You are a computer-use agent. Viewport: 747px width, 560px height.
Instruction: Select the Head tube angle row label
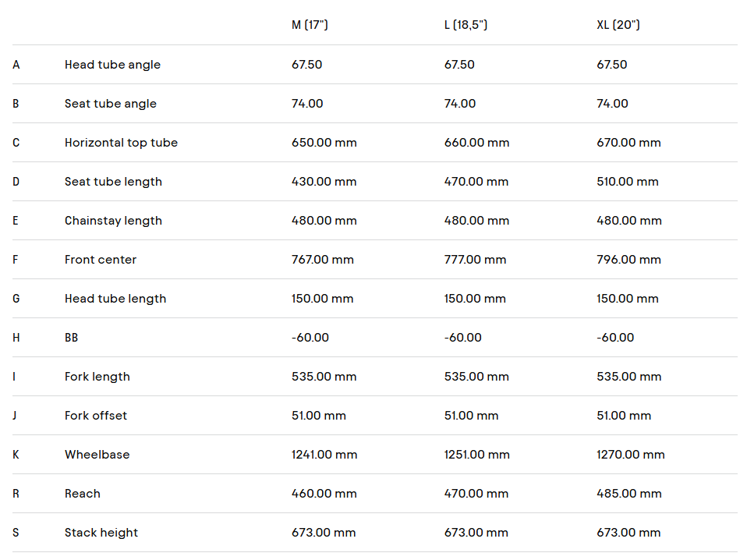[112, 64]
